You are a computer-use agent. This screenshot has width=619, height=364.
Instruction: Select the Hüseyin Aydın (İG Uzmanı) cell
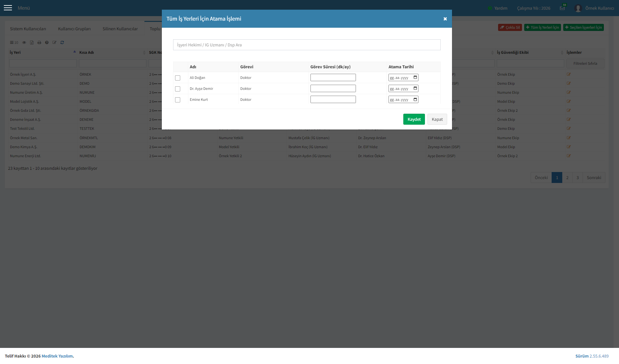310,156
